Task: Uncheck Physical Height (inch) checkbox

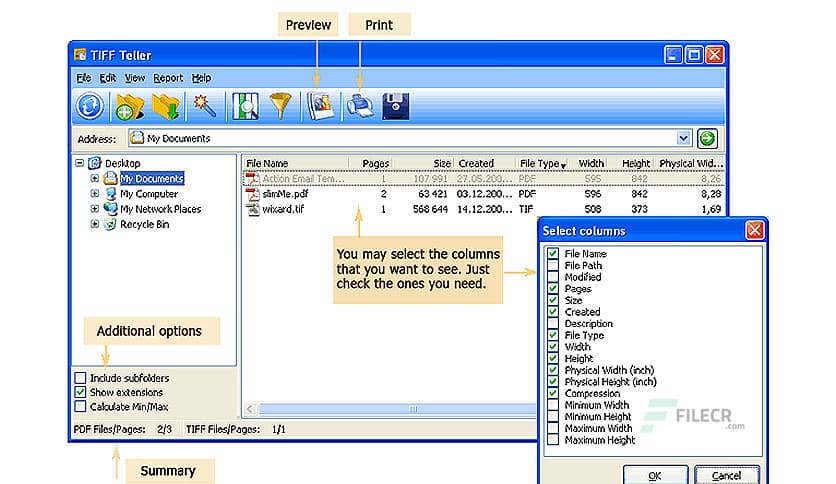Action: (553, 382)
